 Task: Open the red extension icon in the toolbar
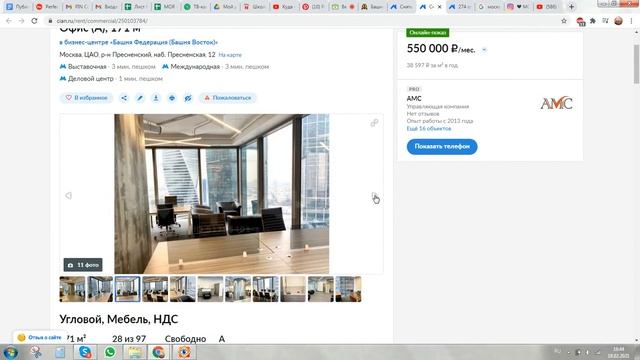580,21
